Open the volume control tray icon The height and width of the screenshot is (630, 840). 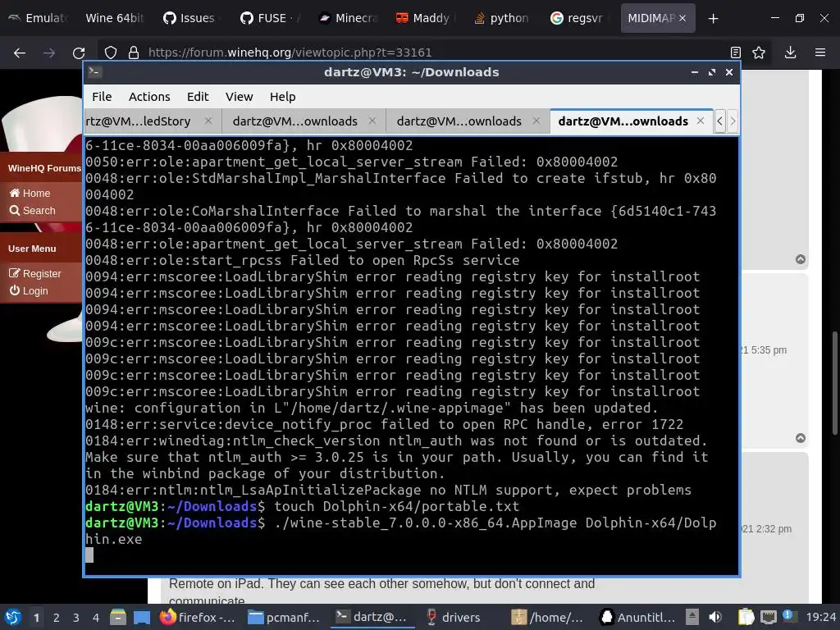click(715, 617)
